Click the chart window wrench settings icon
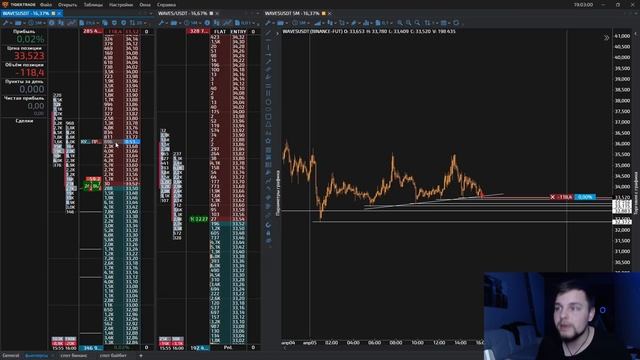Image resolution: width=640 pixels, height=360 pixels. click(x=268, y=23)
